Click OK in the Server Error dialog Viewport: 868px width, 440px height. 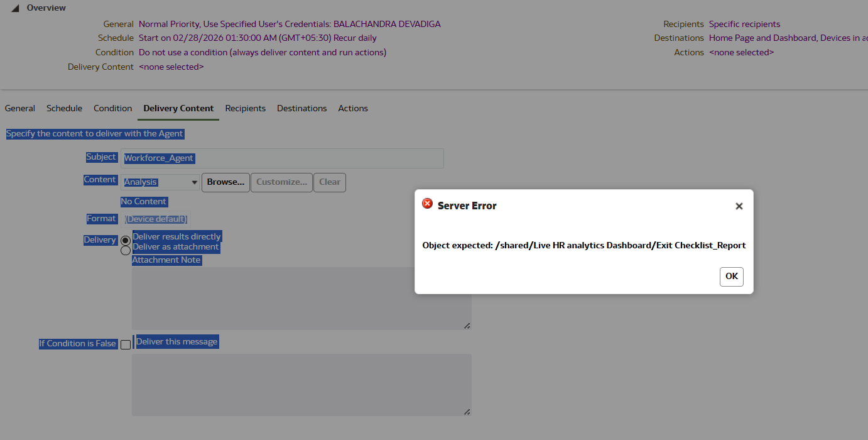(732, 277)
